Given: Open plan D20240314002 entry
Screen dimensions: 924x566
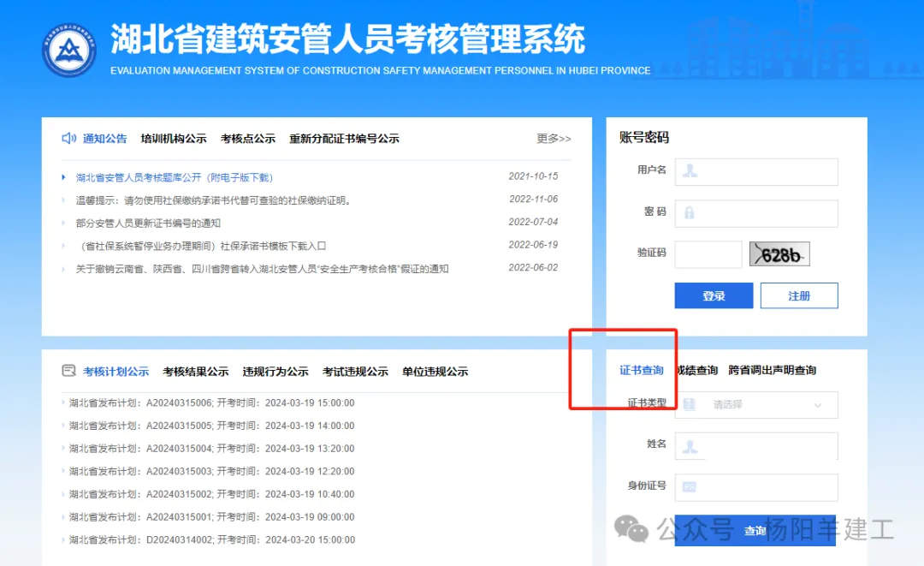Looking at the screenshot, I should point(212,540).
